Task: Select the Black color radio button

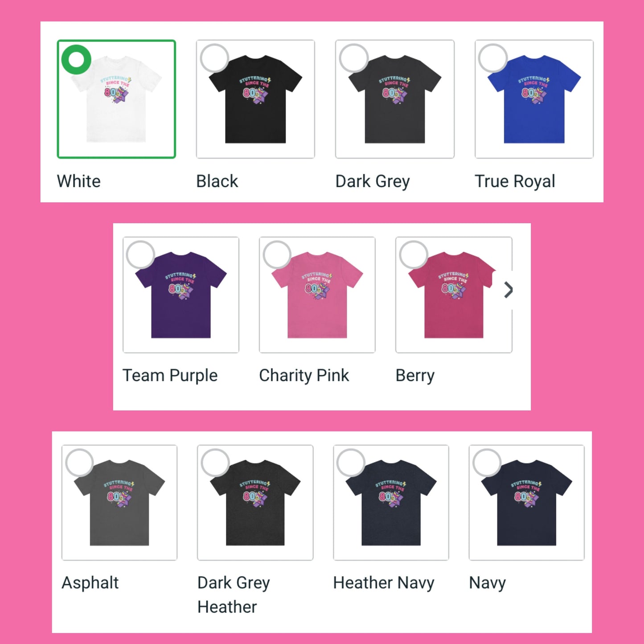Action: (x=214, y=58)
